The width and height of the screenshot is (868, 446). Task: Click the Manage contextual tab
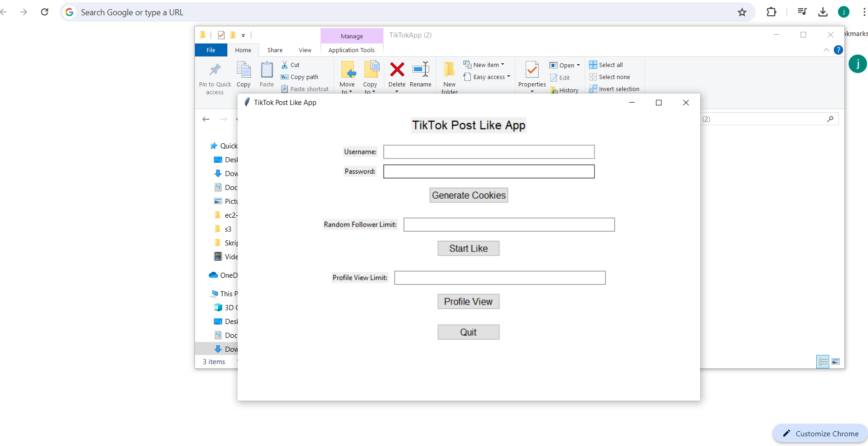tap(352, 36)
